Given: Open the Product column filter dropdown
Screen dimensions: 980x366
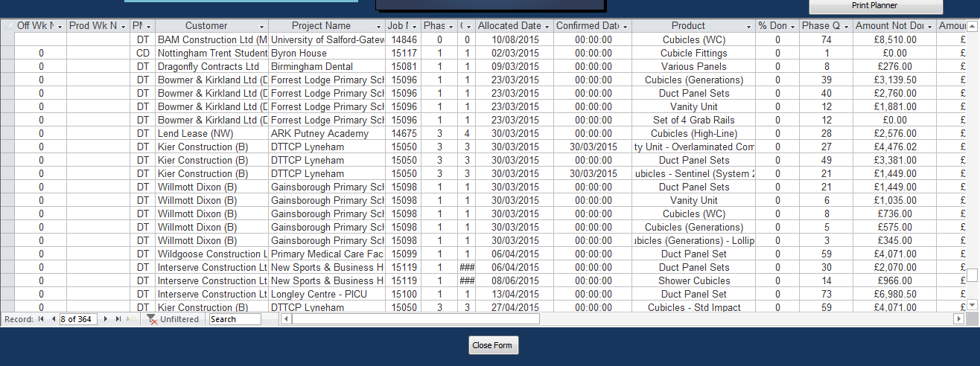Looking at the screenshot, I should click(748, 26).
